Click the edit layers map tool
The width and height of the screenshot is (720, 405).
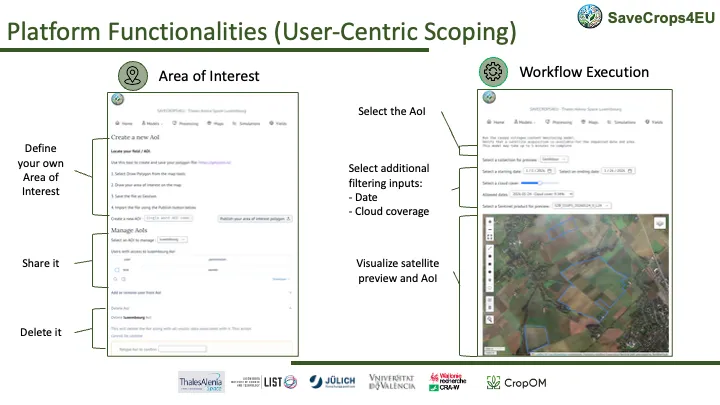tap(489, 300)
